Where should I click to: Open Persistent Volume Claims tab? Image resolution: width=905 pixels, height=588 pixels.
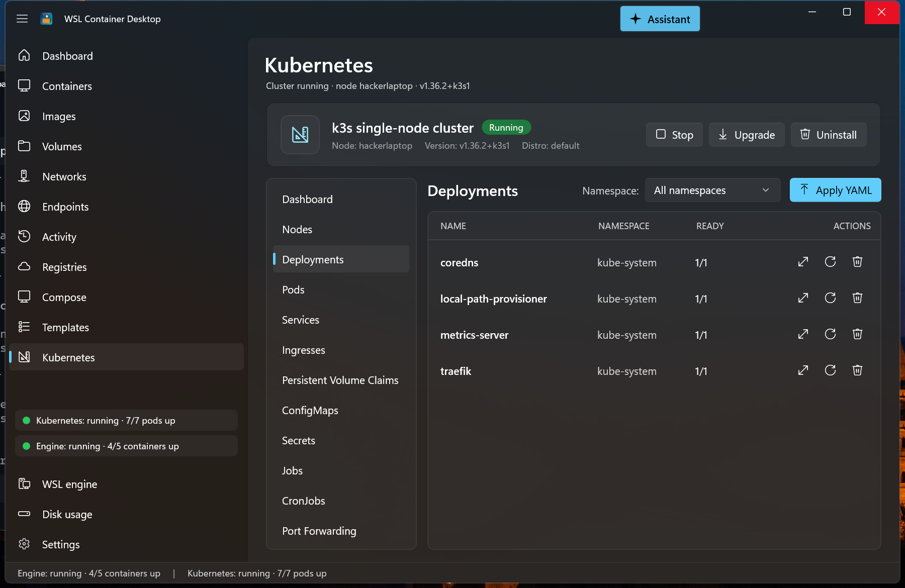(x=341, y=380)
